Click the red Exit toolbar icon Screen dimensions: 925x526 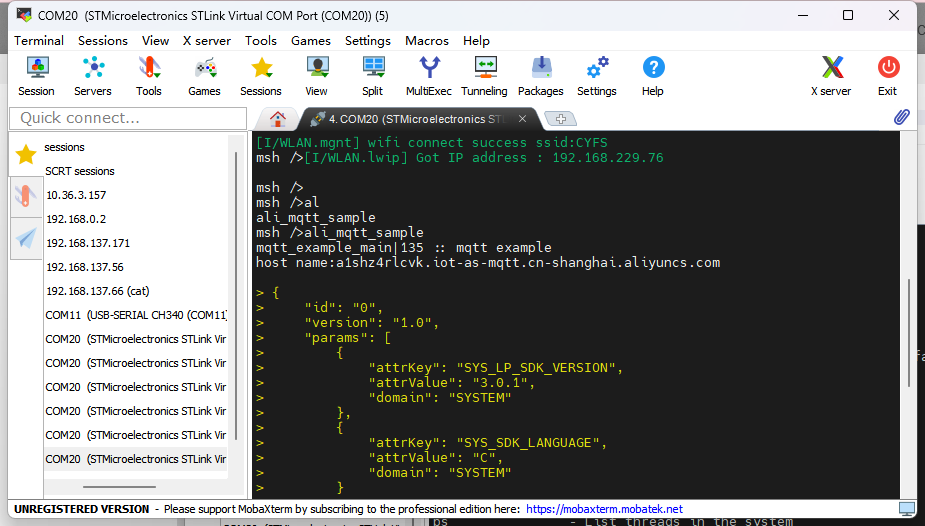[888, 77]
